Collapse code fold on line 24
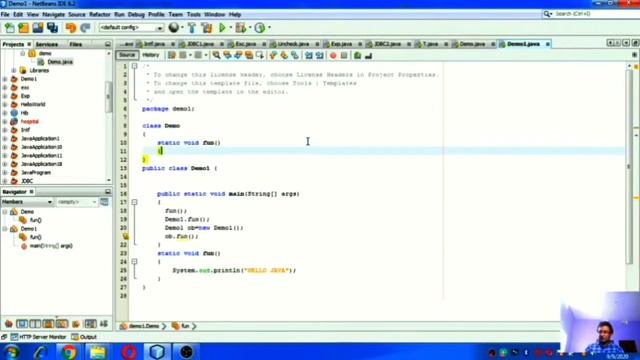The image size is (640, 360). click(x=134, y=261)
